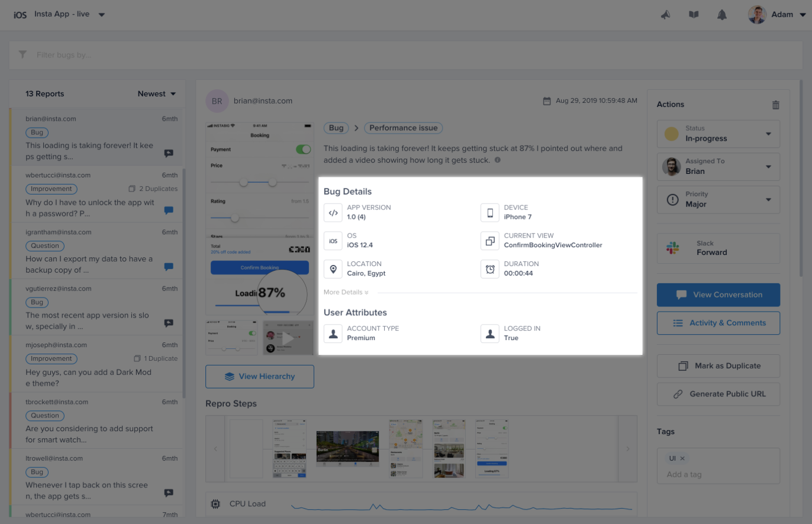Click the Price range slider in screenshot
The height and width of the screenshot is (524, 812).
coord(260,183)
